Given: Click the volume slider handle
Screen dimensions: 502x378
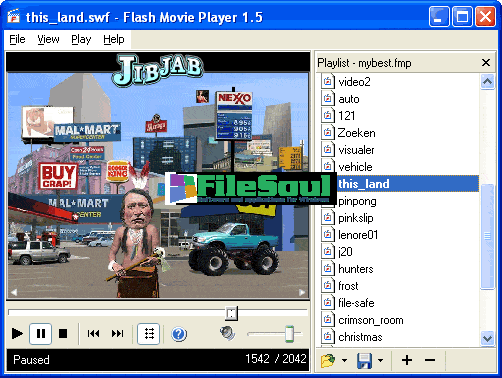Looking at the screenshot, I should [x=289, y=334].
